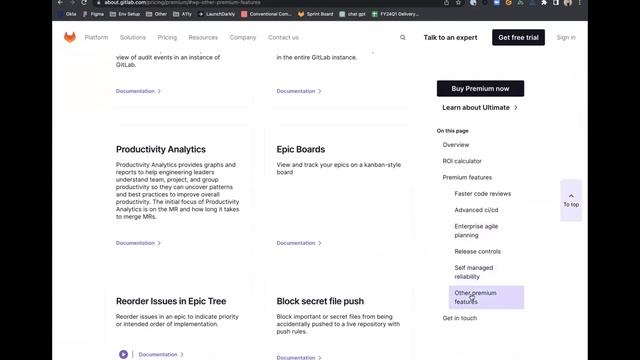This screenshot has height=360, width=640.
Task: Open Documentation link under Productivity Analytics
Action: [138, 243]
